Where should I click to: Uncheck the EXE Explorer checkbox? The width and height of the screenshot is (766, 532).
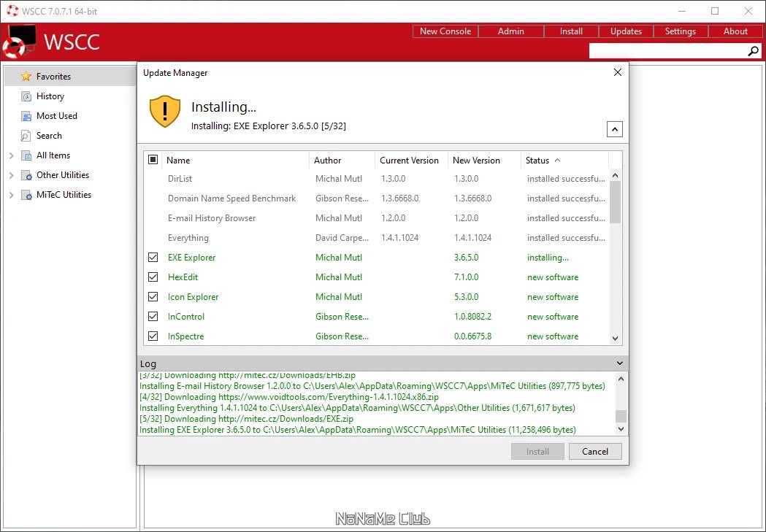[x=153, y=257]
